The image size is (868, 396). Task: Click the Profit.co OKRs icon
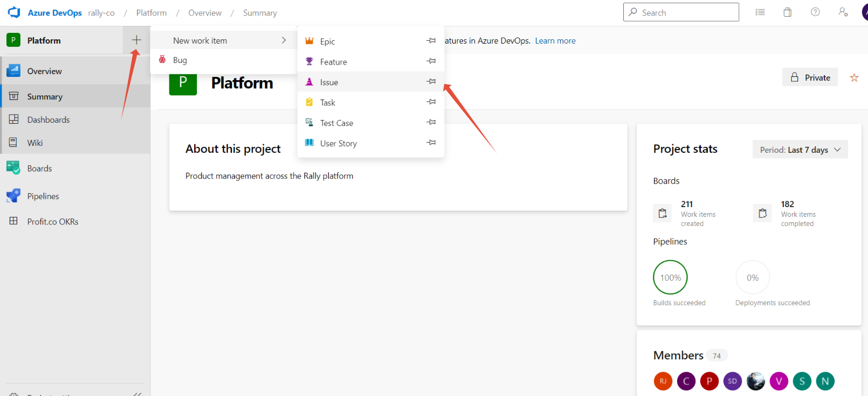(13, 221)
